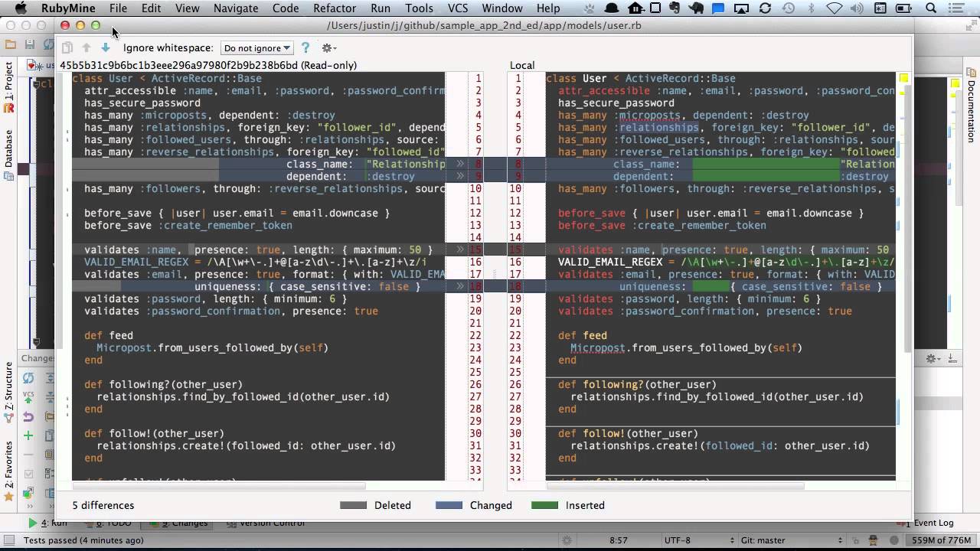This screenshot has width=980, height=551.
Task: Open the Run tool window tab
Action: pyautogui.click(x=47, y=523)
